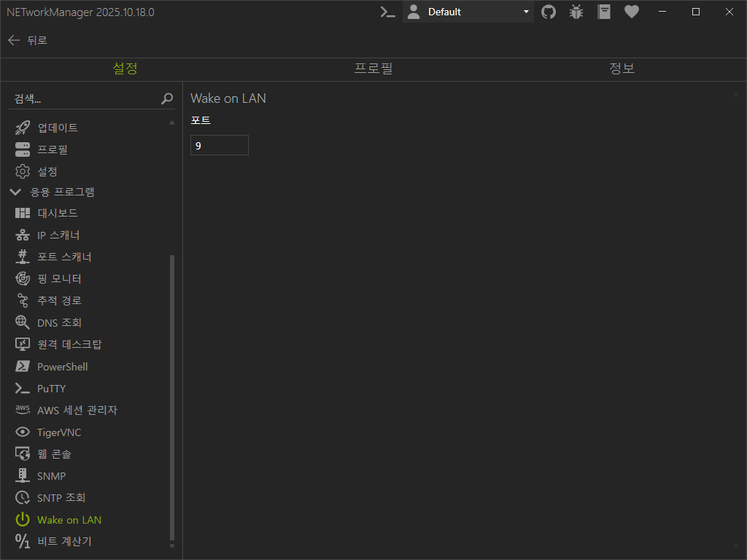
Task: Click the power icon for Wake on LAN
Action: (x=23, y=519)
